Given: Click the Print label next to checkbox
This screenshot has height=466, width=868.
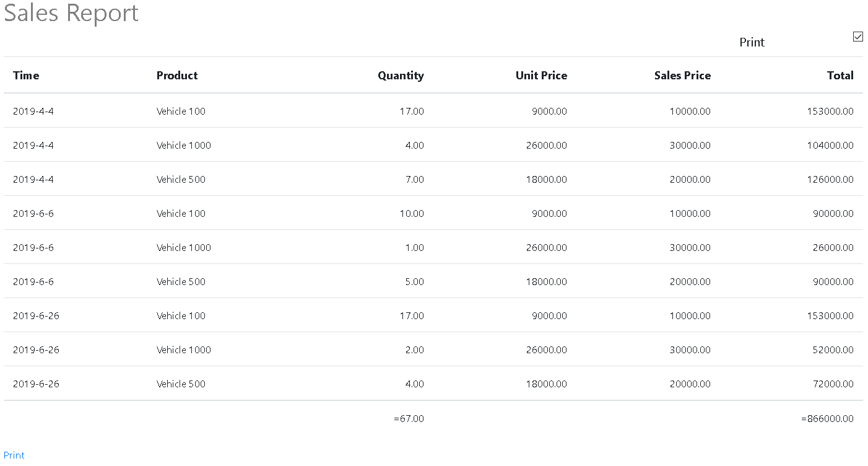Looking at the screenshot, I should [752, 42].
